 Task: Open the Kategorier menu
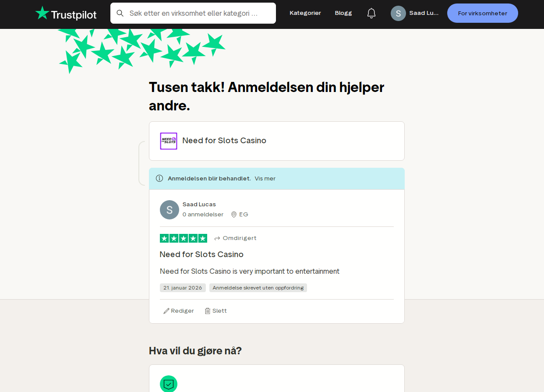[305, 13]
